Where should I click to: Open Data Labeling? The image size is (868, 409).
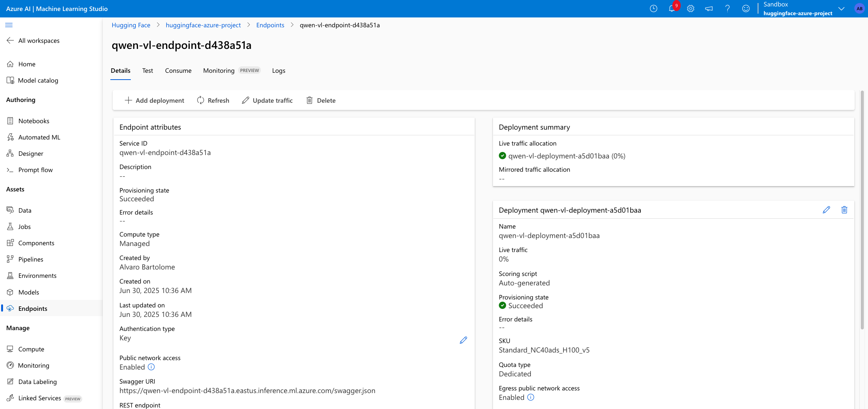click(x=37, y=381)
